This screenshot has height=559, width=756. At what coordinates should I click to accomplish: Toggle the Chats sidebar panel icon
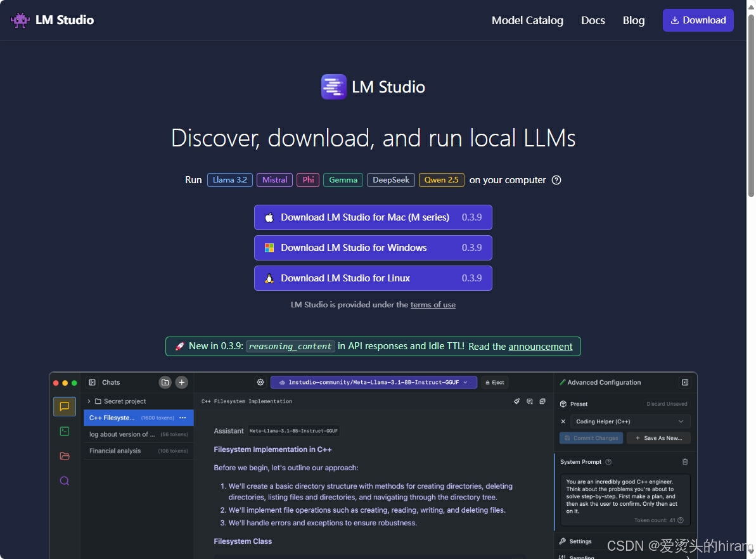[92, 382]
